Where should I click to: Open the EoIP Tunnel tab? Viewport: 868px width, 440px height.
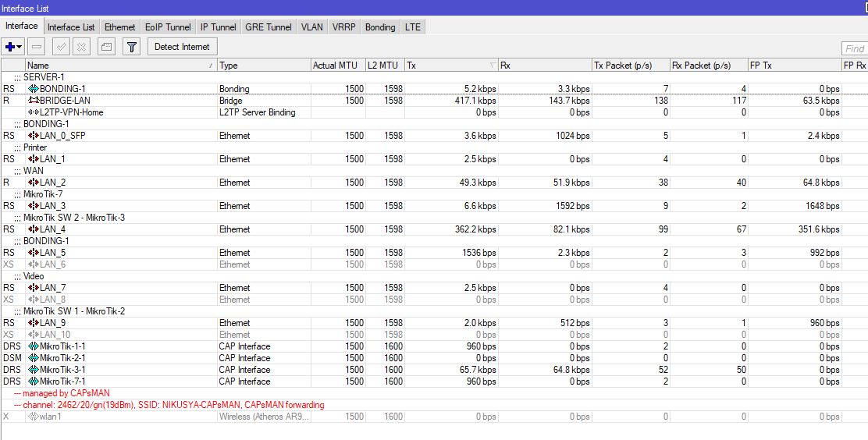tap(168, 27)
